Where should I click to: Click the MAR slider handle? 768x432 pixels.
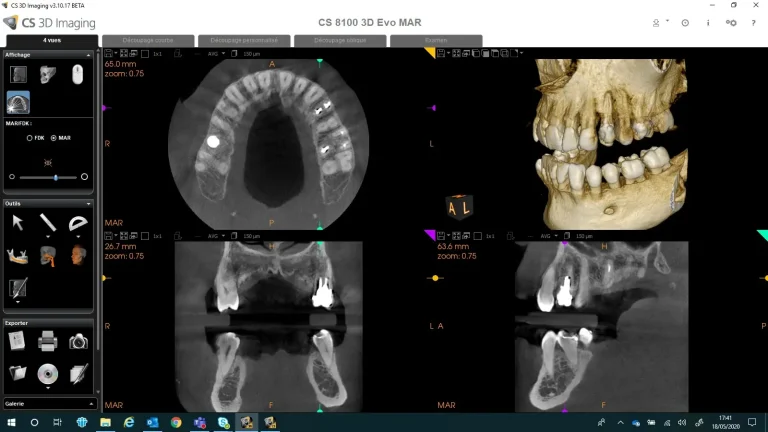click(56, 177)
